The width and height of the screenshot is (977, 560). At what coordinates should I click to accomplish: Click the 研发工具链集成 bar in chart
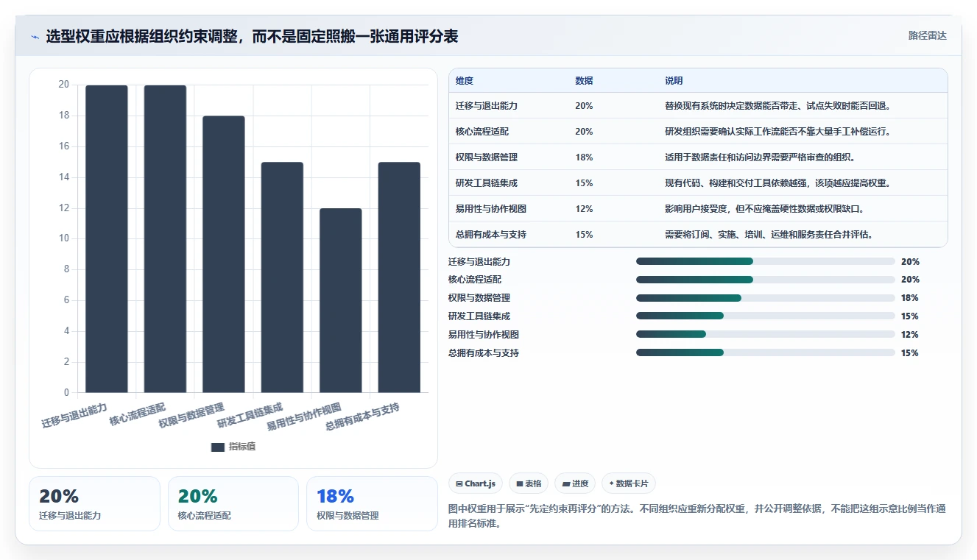[282, 277]
